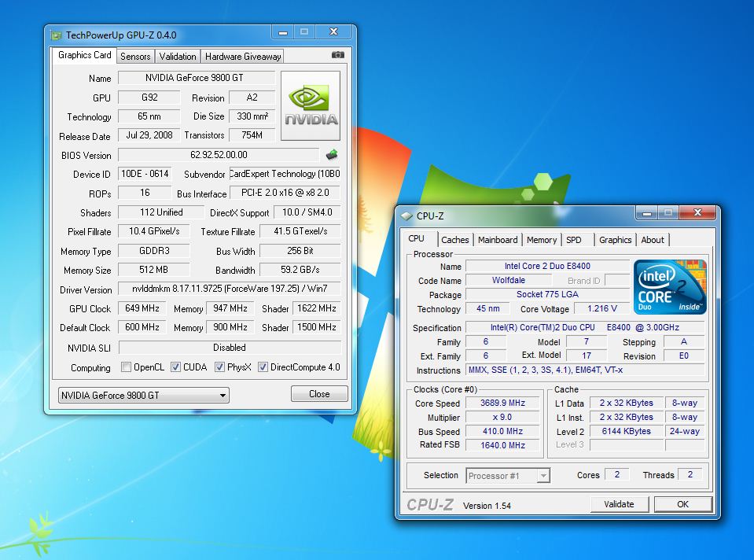Click the BIOS save chip icon
Screen dimensions: 754x560
(x=332, y=154)
